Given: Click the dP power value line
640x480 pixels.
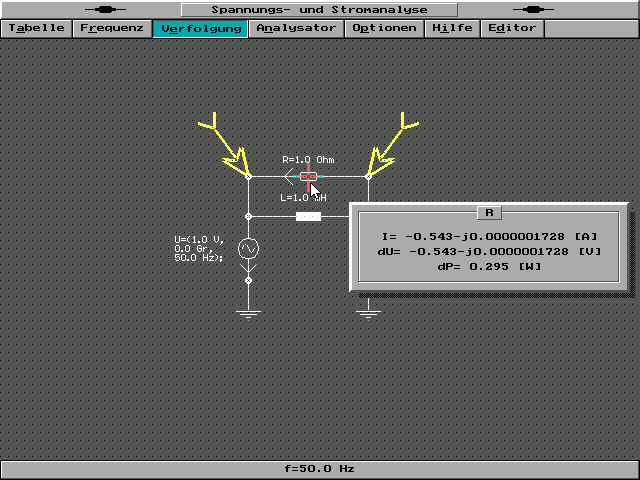Looking at the screenshot, I should click(489, 266).
